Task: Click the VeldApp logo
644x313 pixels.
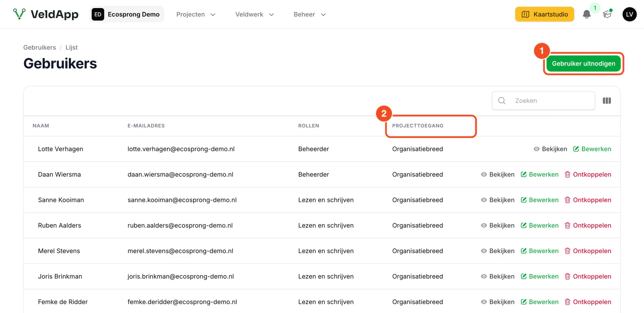Action: [x=46, y=14]
